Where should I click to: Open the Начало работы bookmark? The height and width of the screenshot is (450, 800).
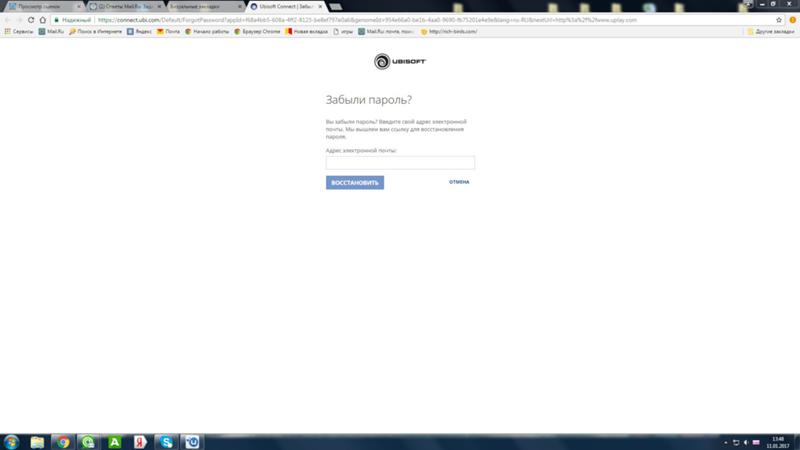(x=207, y=32)
